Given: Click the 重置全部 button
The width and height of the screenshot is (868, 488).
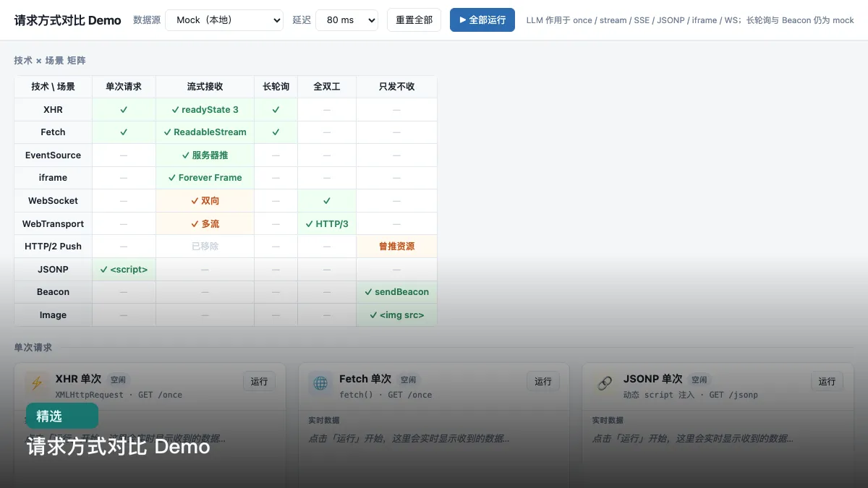Looking at the screenshot, I should point(414,20).
